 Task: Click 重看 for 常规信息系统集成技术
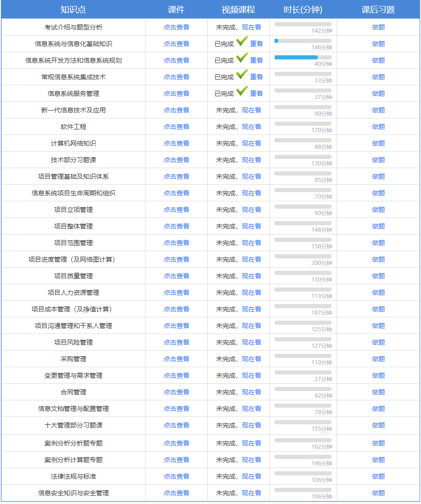(x=256, y=77)
